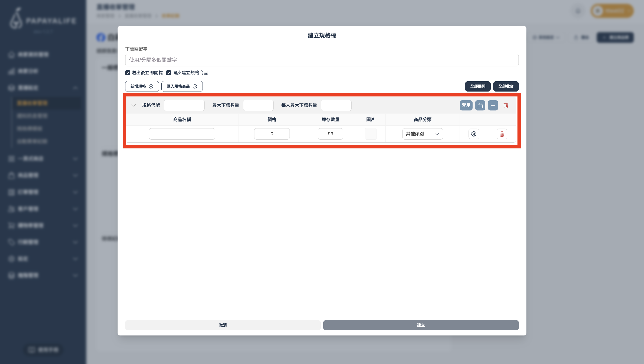Screen dimensions: 644x364
Task: Click the plus icon to add another product row
Action: tap(493, 105)
